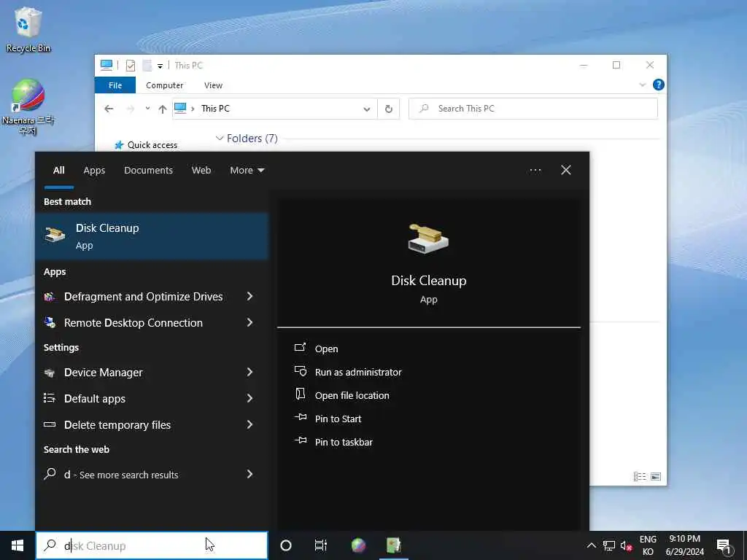Click the refresh button in File Explorer

pos(389,109)
